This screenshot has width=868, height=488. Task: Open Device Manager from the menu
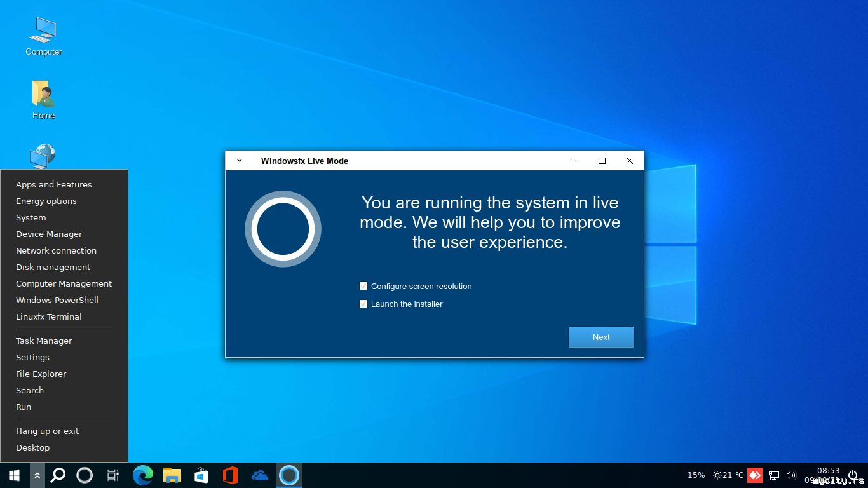[x=49, y=234]
